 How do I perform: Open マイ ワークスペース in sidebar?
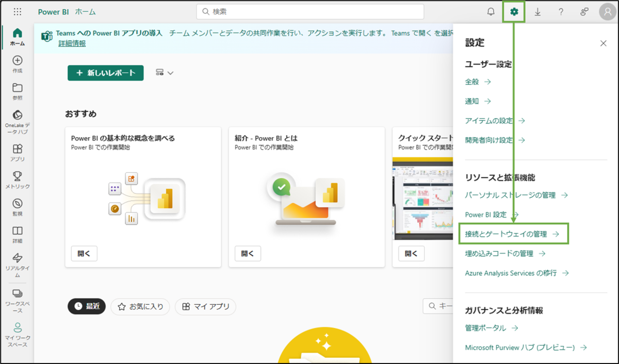click(x=17, y=335)
